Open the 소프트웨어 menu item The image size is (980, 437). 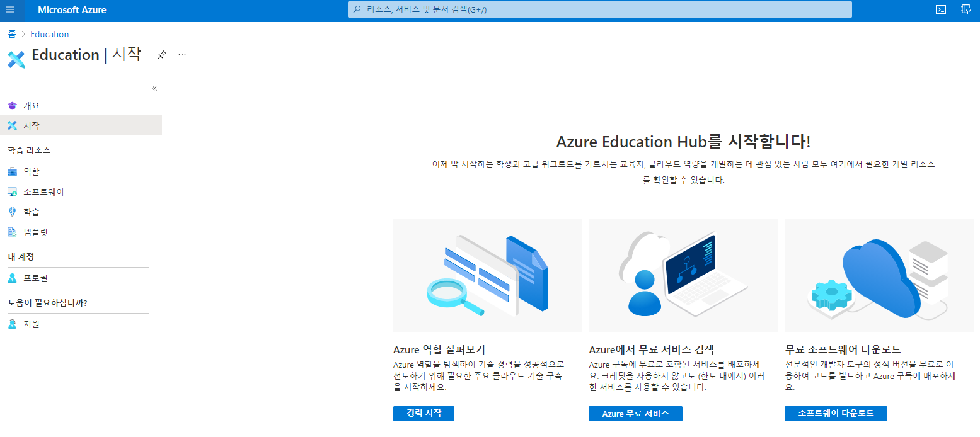[x=81, y=192]
